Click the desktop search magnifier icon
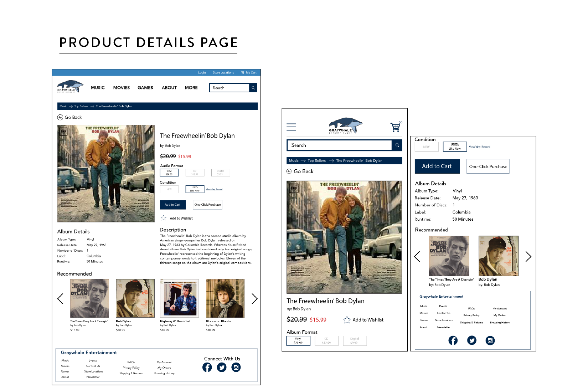The height and width of the screenshot is (390, 588). [x=253, y=88]
